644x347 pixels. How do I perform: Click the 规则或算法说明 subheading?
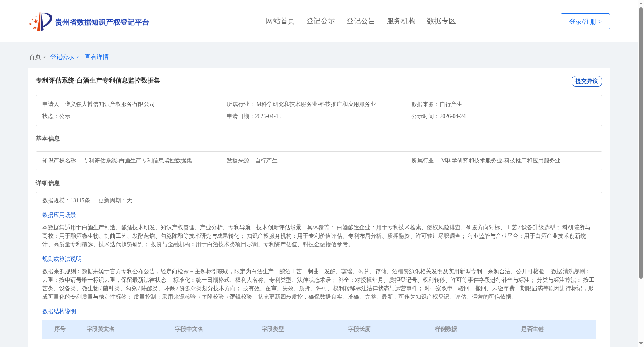62,259
